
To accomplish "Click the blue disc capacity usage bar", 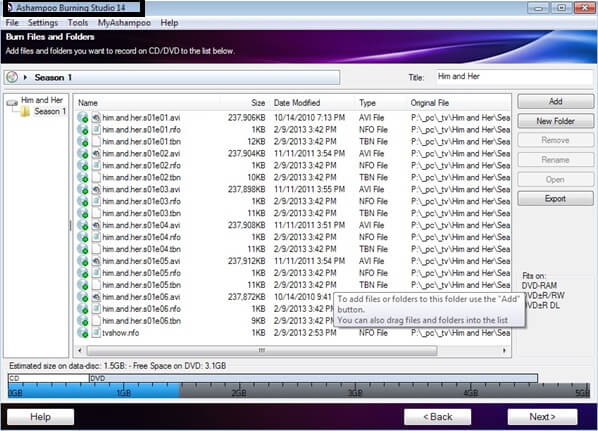I will [94, 391].
